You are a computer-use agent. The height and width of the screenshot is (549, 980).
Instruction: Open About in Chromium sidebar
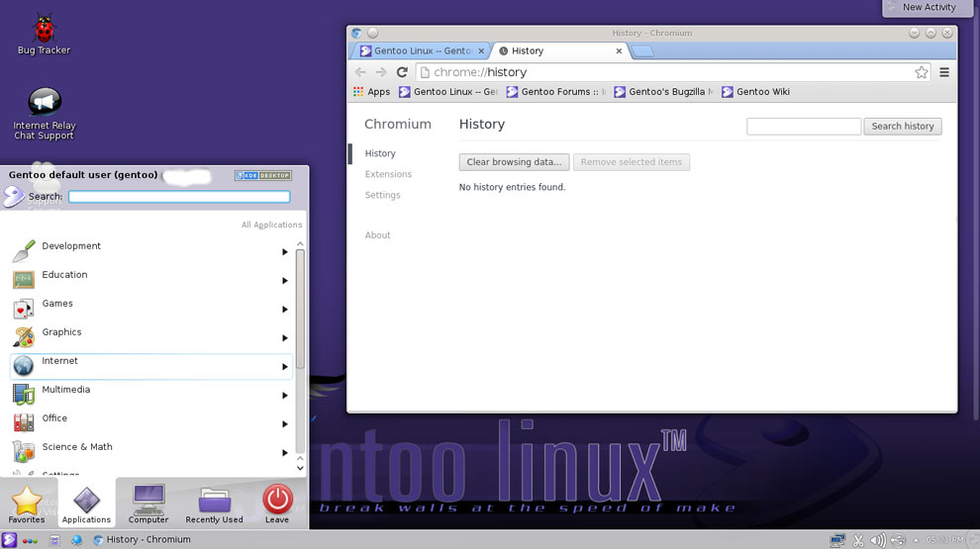[377, 235]
